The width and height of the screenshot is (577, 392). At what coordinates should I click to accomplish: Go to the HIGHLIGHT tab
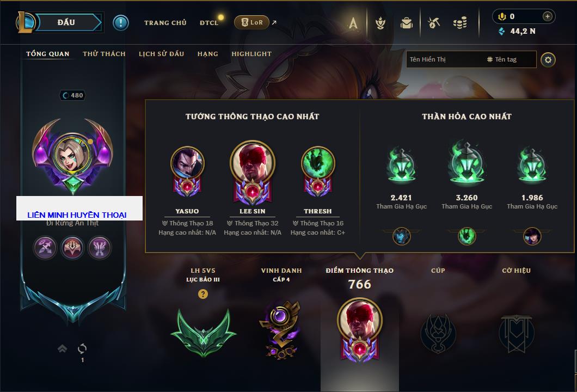[x=251, y=54]
